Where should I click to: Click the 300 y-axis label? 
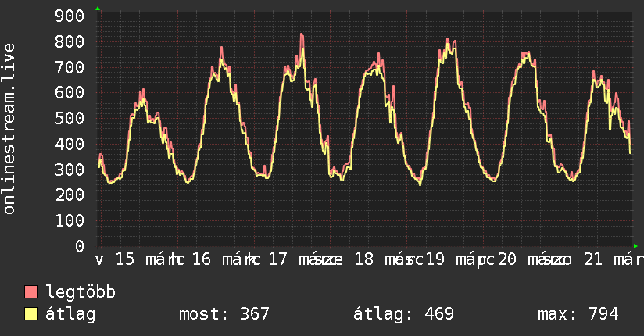[70, 170]
